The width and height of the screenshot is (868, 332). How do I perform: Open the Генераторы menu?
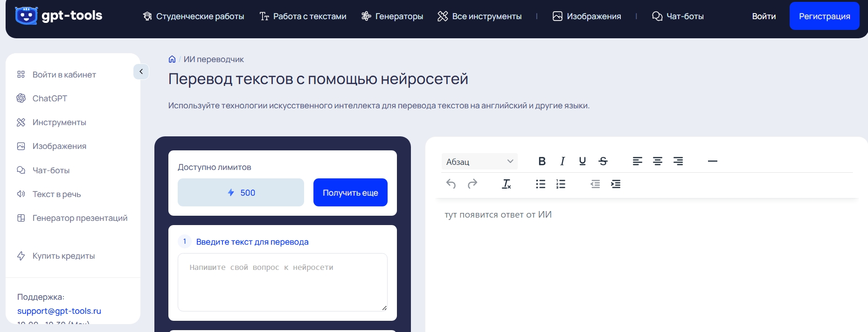392,16
